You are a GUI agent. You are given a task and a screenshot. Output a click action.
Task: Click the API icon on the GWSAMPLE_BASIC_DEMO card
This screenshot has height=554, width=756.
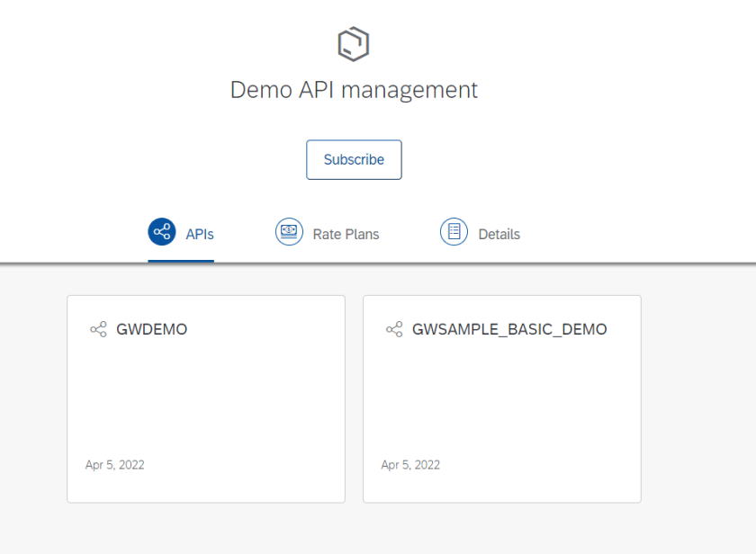pyautogui.click(x=393, y=329)
